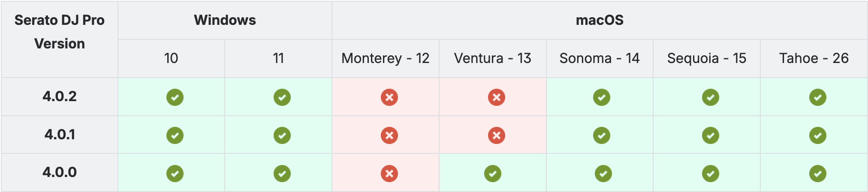Click the 4.0.1 Sequoia green checkmark

click(x=711, y=135)
